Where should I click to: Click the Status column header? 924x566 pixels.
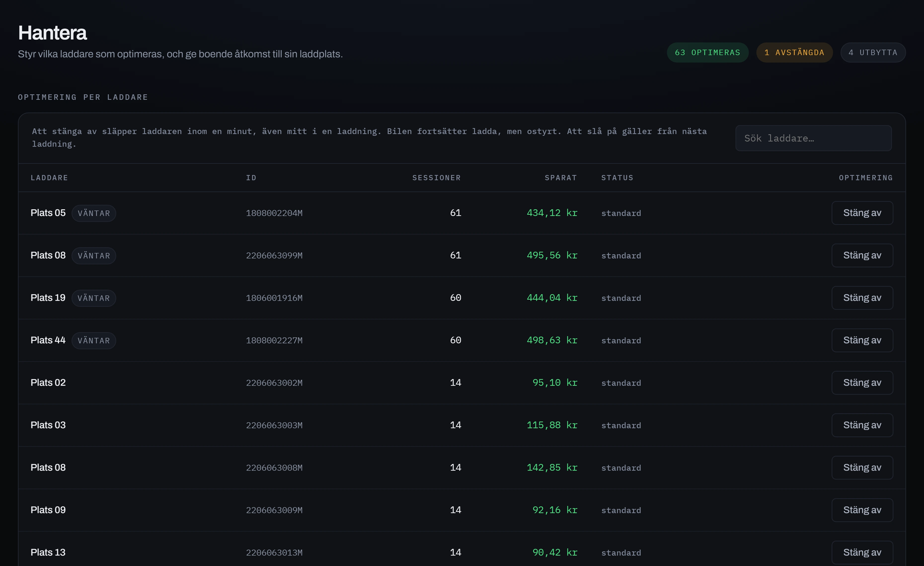coord(617,178)
